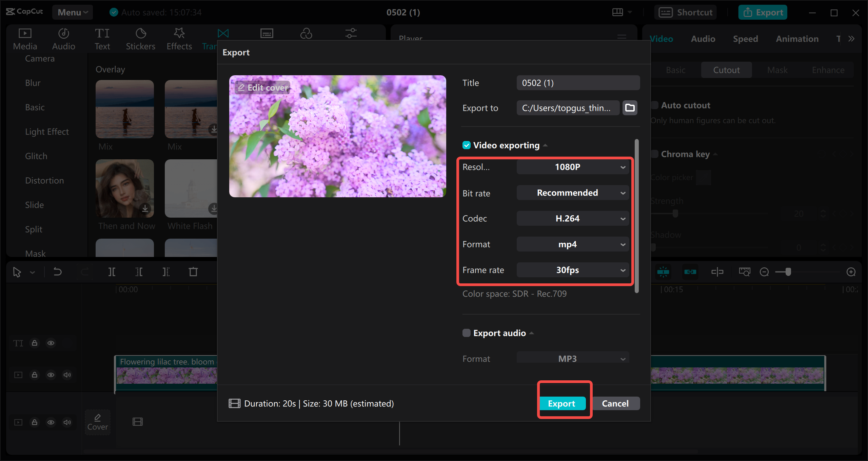Click Edit cover on the preview
Screen dimensions: 868x461
click(x=262, y=87)
